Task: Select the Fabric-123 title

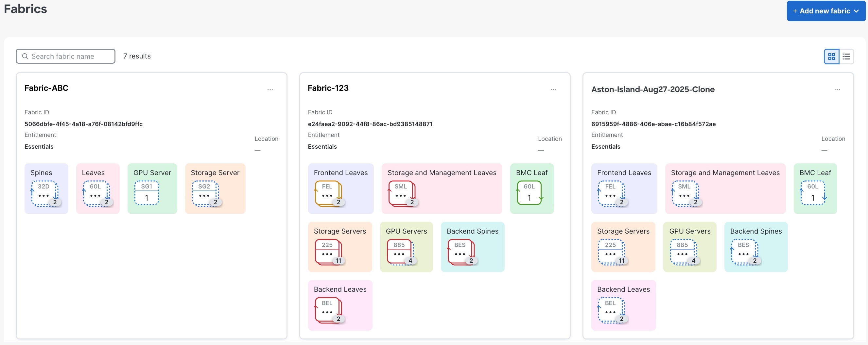Action: pos(328,88)
